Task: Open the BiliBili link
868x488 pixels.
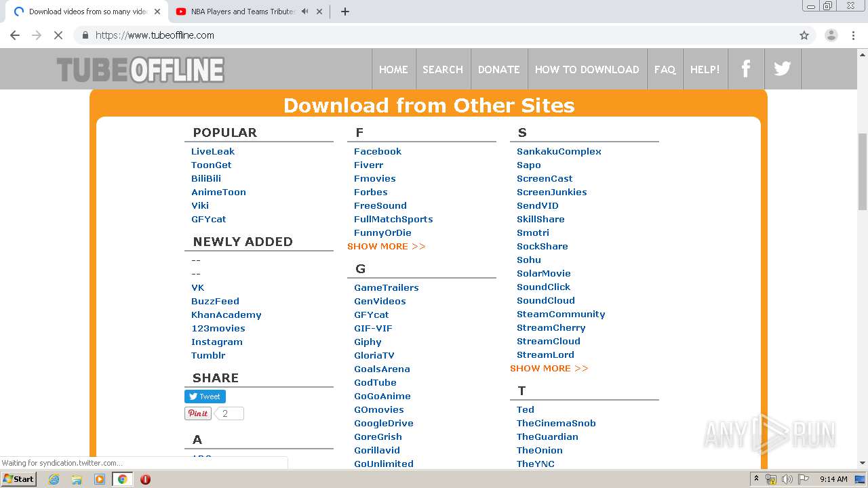Action: (x=206, y=178)
